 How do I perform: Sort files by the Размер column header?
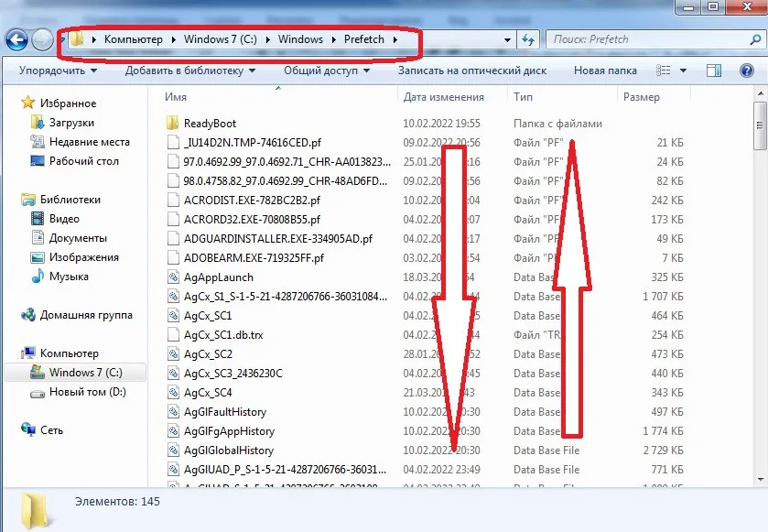click(x=641, y=97)
